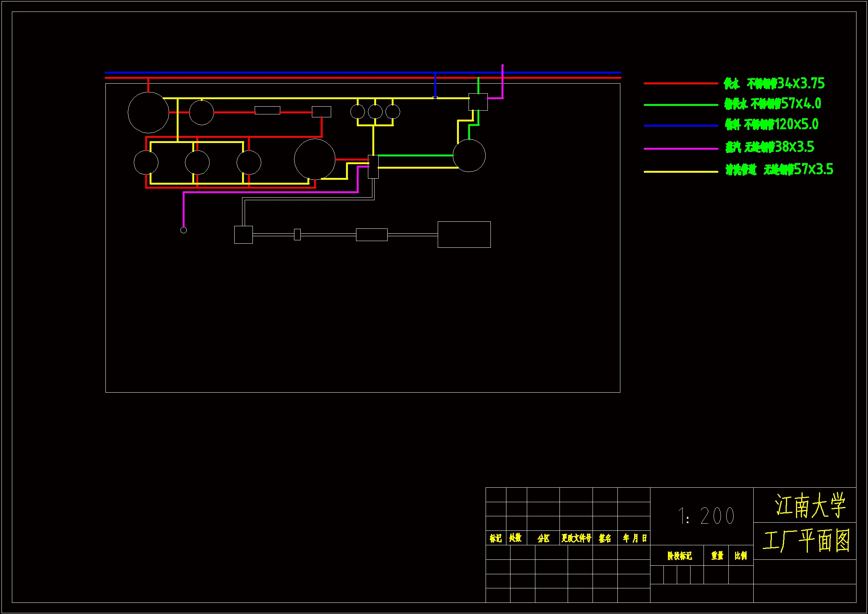The width and height of the screenshot is (868, 614).
Task: Click the tall narrow rectangle where the pipes converge
Action: 373,167
